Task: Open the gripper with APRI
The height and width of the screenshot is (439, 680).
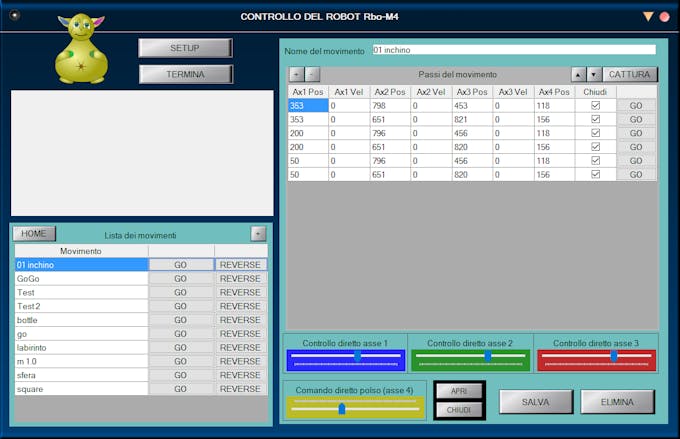Action: pos(459,391)
